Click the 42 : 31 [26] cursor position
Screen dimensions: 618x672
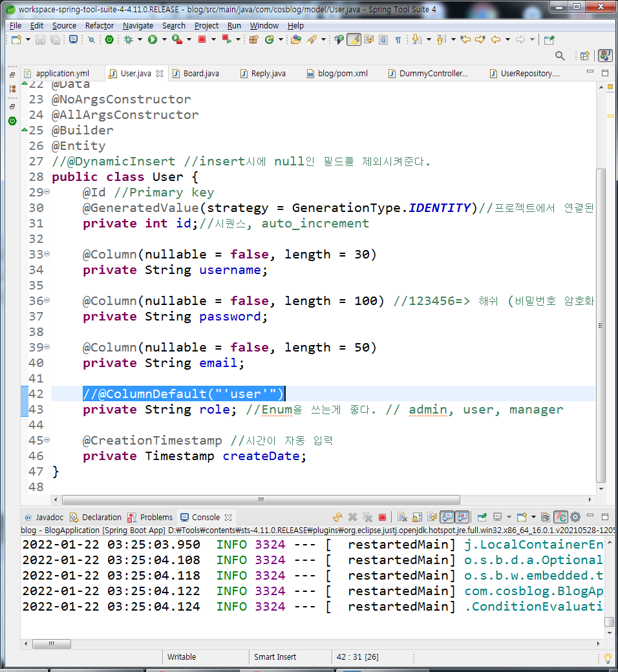pos(357,657)
